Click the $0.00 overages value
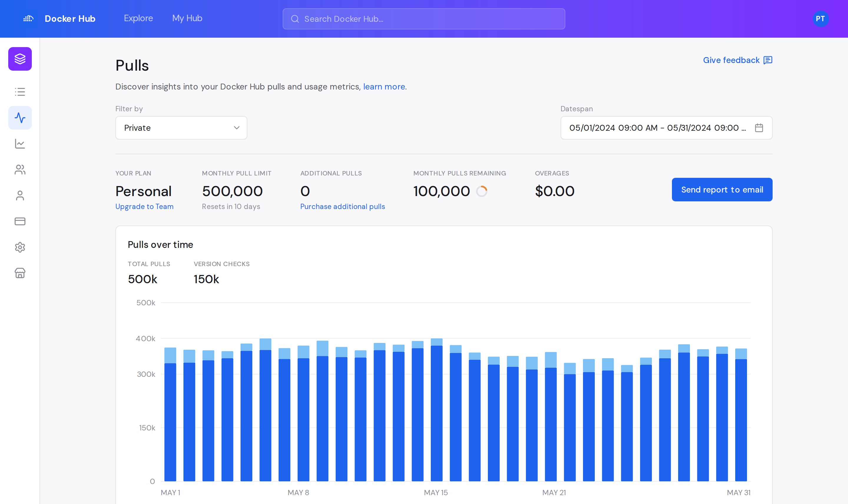The height and width of the screenshot is (504, 848). point(554,191)
